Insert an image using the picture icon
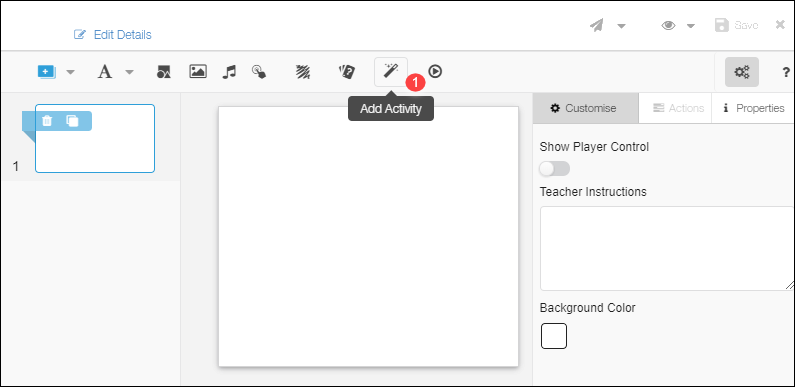 [198, 72]
